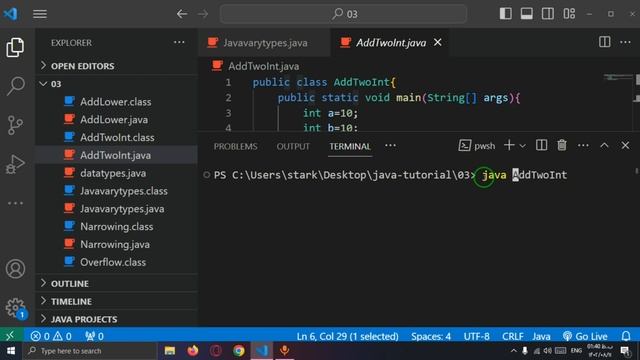This screenshot has height=360, width=640.
Task: Go forward with the right arrow
Action: [203, 14]
